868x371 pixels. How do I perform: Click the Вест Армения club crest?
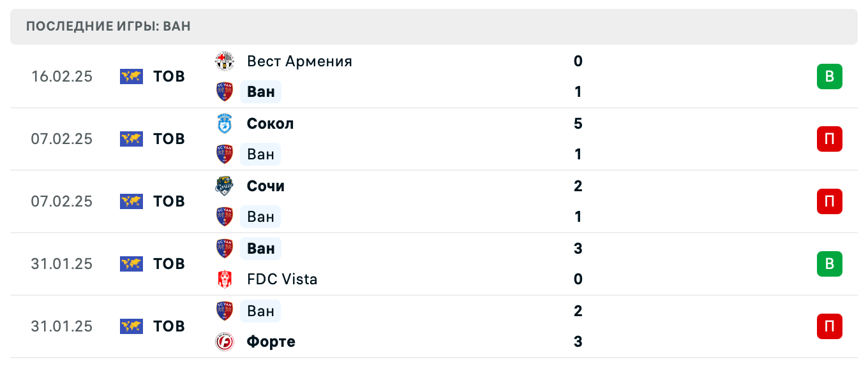pos(225,61)
